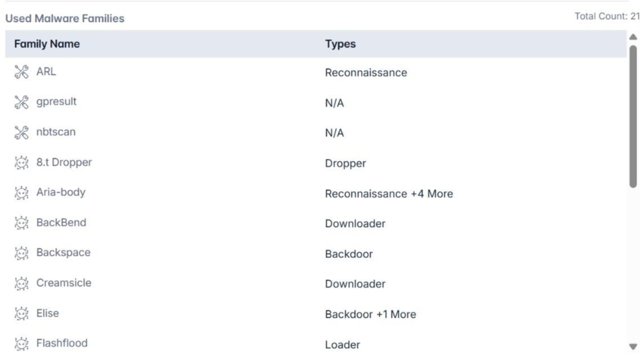Click the scrollbar down arrow
Image resolution: width=644 pixels, height=364 pixels.
[633, 347]
